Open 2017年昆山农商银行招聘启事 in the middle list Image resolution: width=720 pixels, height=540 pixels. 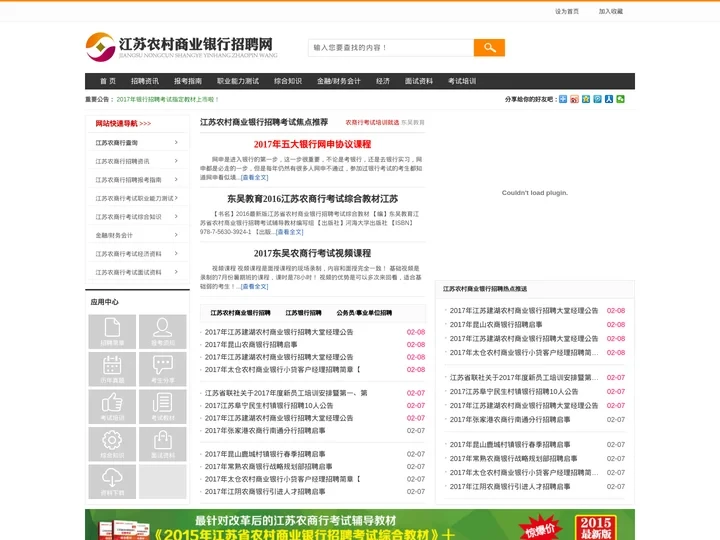pos(251,344)
